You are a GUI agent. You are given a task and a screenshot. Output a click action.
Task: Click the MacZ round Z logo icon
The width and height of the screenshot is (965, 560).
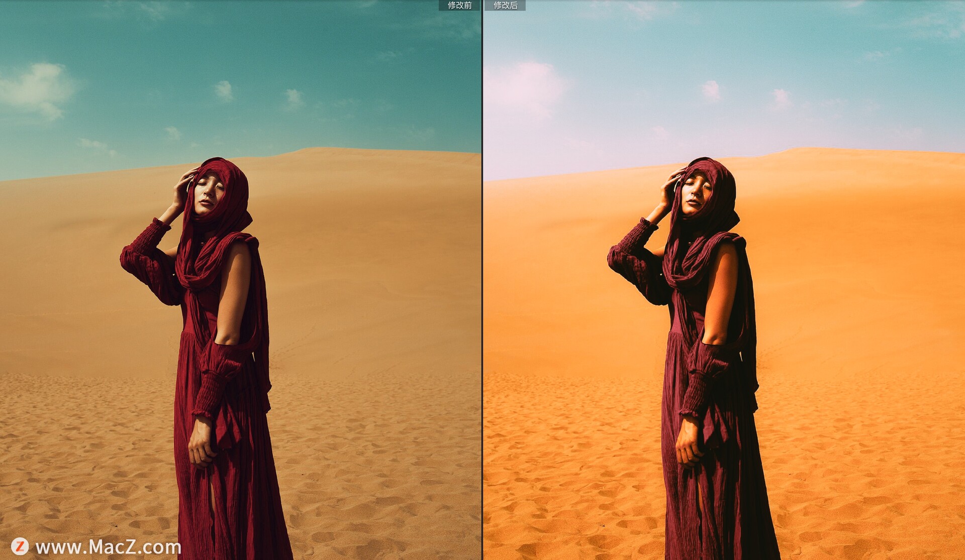(20, 546)
